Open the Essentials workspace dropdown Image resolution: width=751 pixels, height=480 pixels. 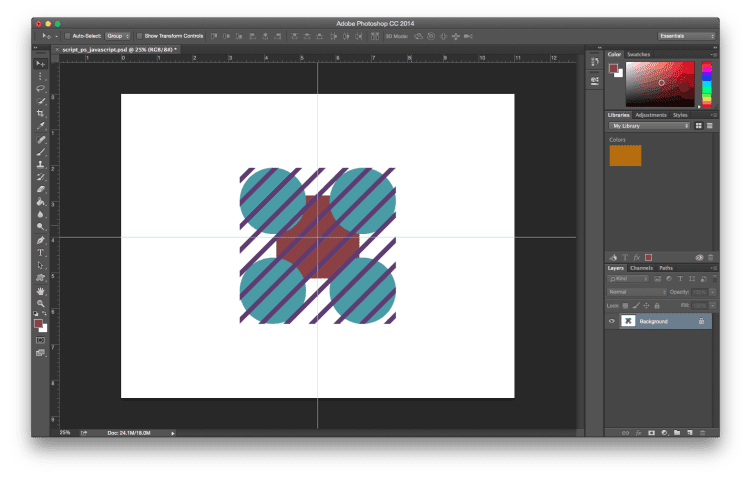click(686, 36)
